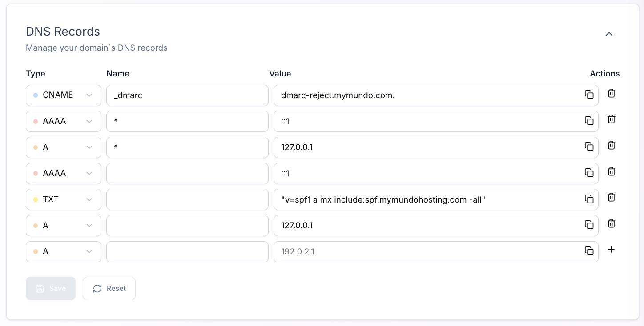Copy the ::1 AAAA wildcard value

coord(589,121)
